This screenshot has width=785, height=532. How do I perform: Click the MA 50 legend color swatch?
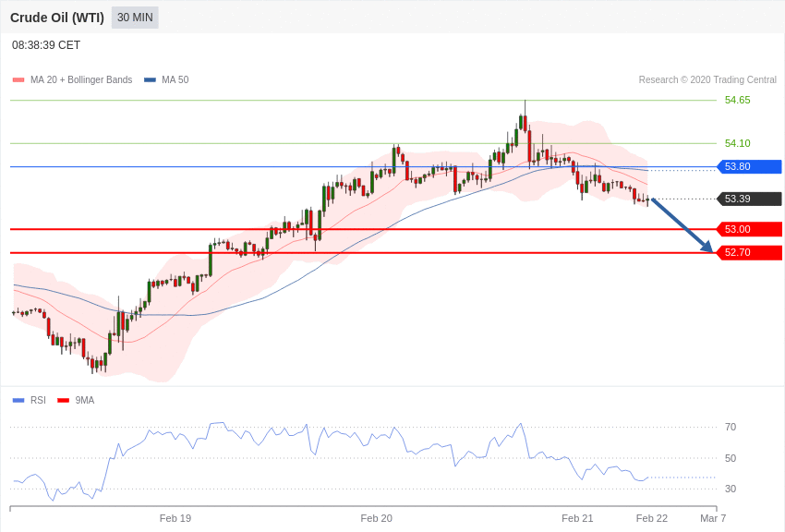coord(150,80)
